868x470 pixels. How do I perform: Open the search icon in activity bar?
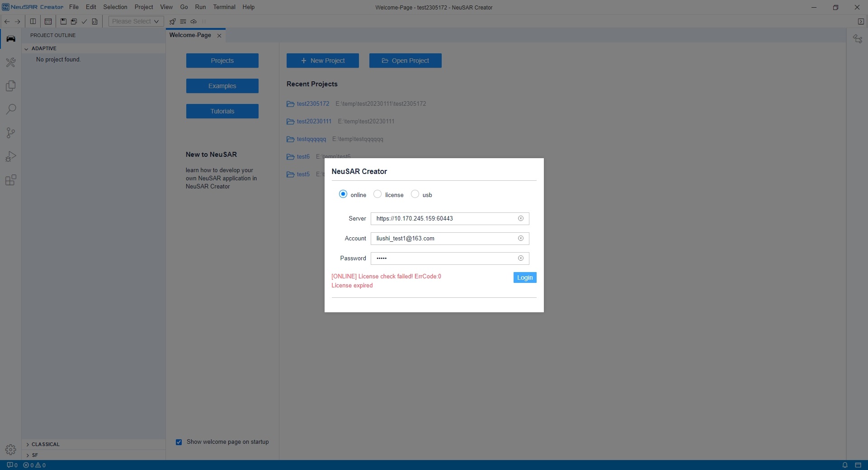coord(11,109)
